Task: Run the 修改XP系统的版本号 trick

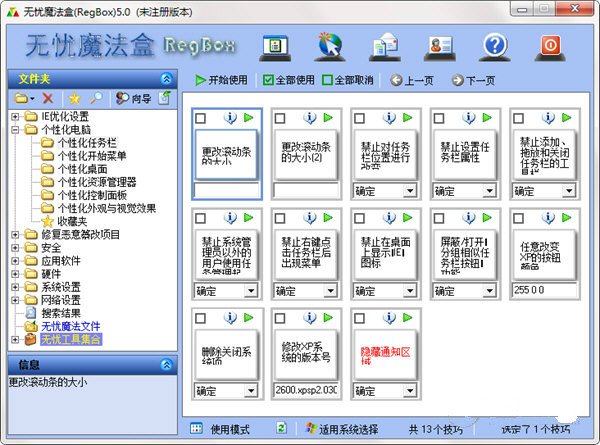Action: pyautogui.click(x=328, y=318)
